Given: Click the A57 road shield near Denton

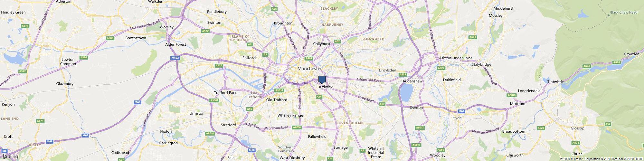Looking at the screenshot, I should (x=382, y=104).
